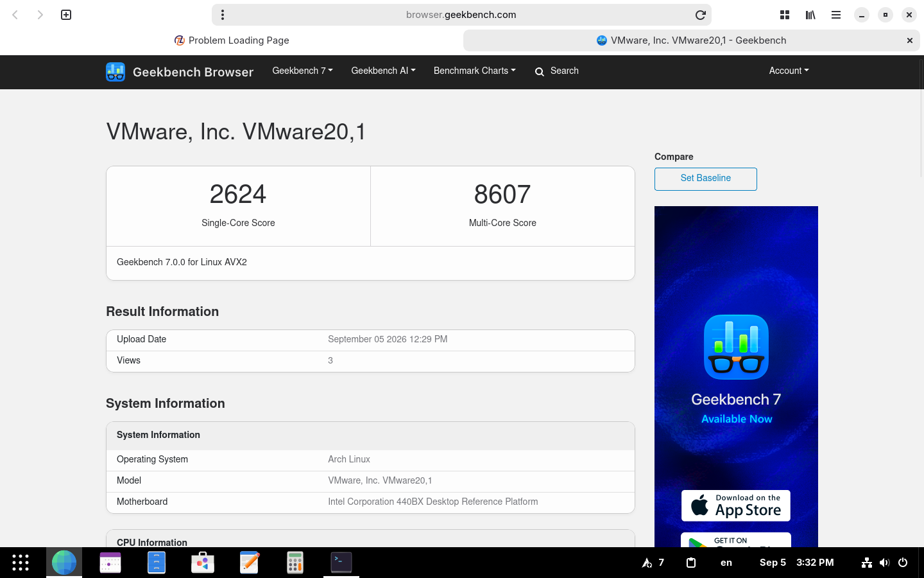Open the tab overview grid icon
Viewport: 924px width, 578px height.
pos(785,15)
